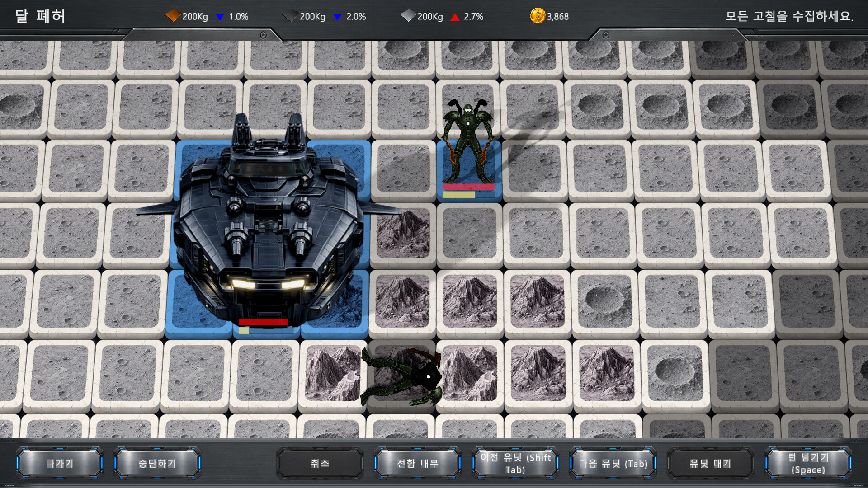
Task: Select 다음 유닛 (Tab) button
Action: 613,463
